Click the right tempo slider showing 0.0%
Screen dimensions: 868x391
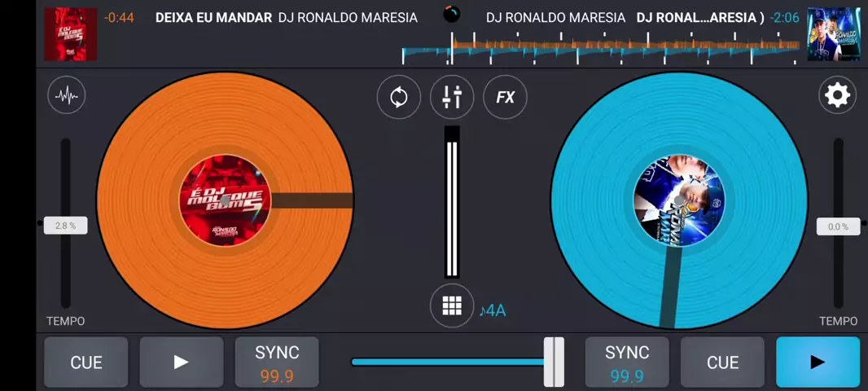[x=838, y=226]
